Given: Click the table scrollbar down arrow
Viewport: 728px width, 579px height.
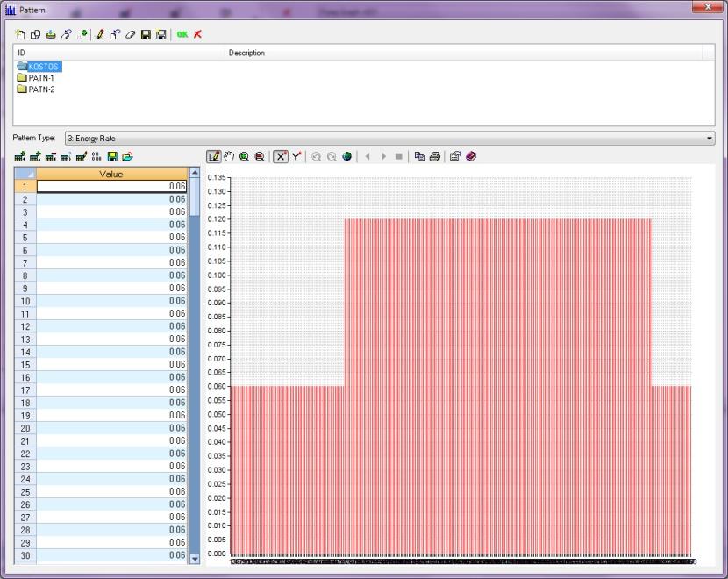Looking at the screenshot, I should click(x=195, y=559).
